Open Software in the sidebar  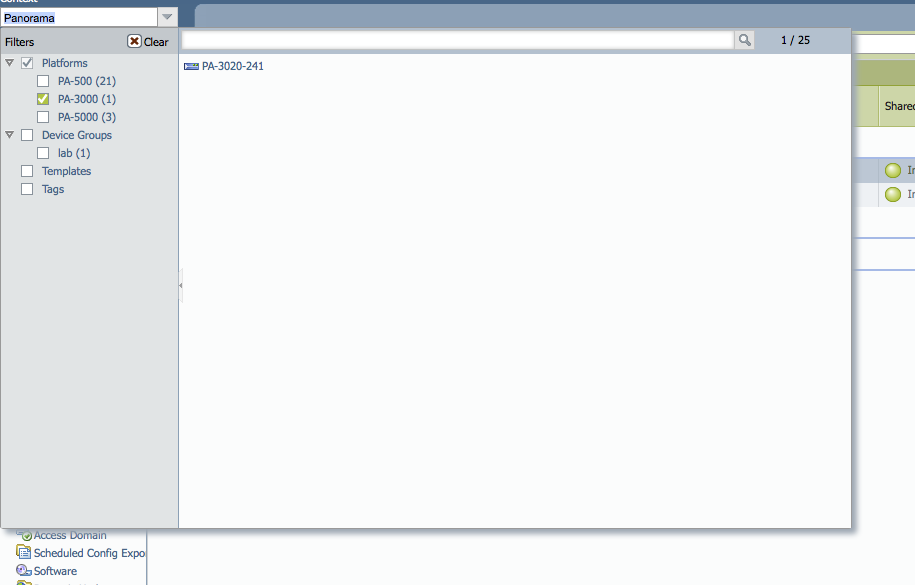pyautogui.click(x=55, y=571)
